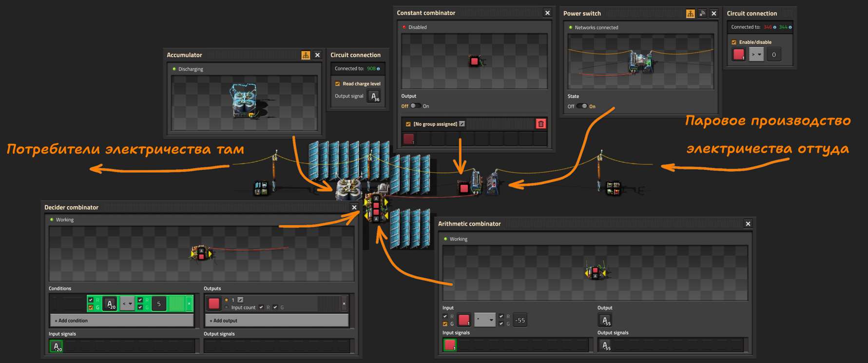Flip the Power switch State toggle

pyautogui.click(x=582, y=106)
